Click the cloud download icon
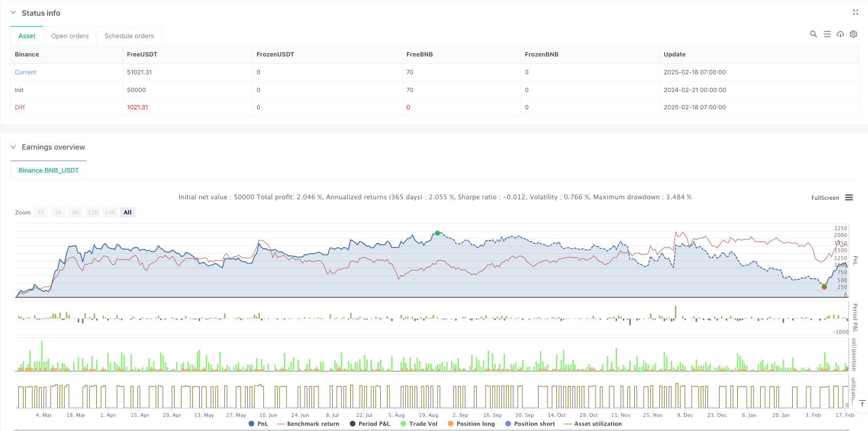Image resolution: width=868 pixels, height=431 pixels. pos(840,34)
